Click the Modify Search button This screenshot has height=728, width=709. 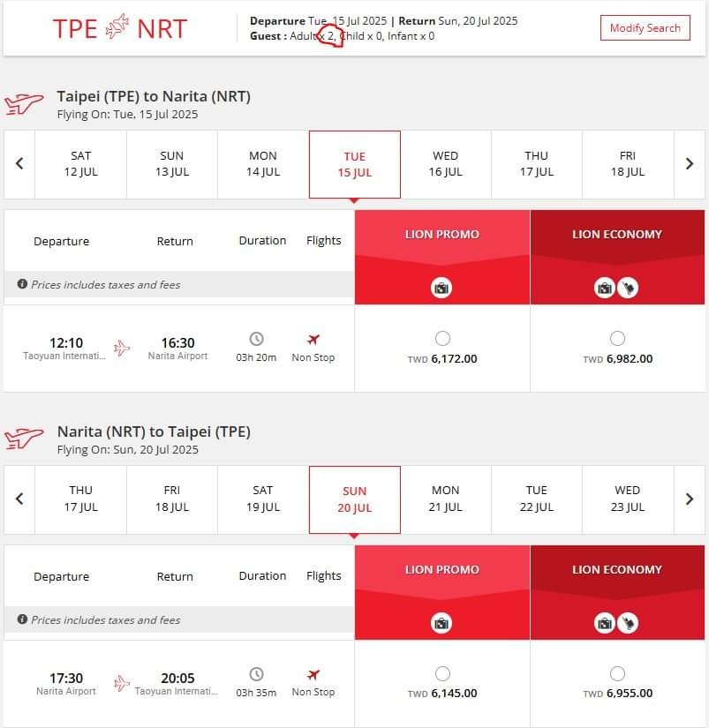645,28
